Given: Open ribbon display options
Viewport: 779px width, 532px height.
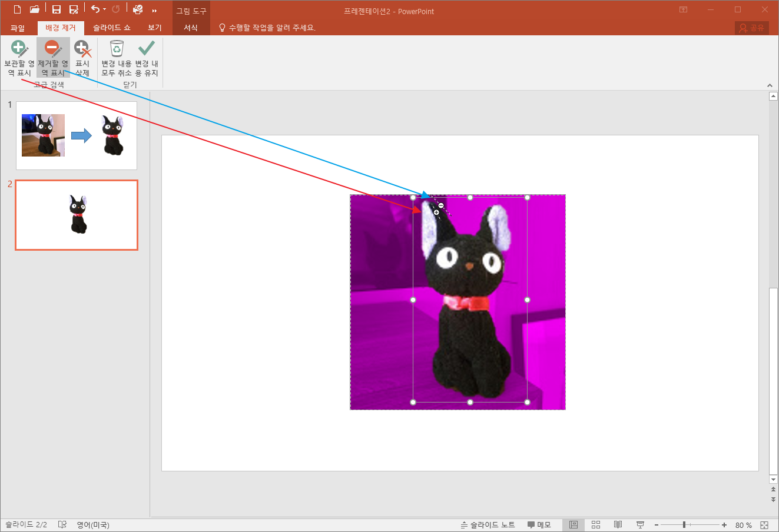Looking at the screenshot, I should pos(683,10).
